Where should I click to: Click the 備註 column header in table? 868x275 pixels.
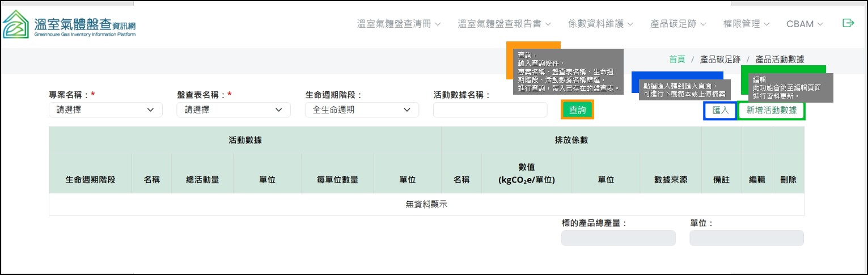[x=721, y=180]
